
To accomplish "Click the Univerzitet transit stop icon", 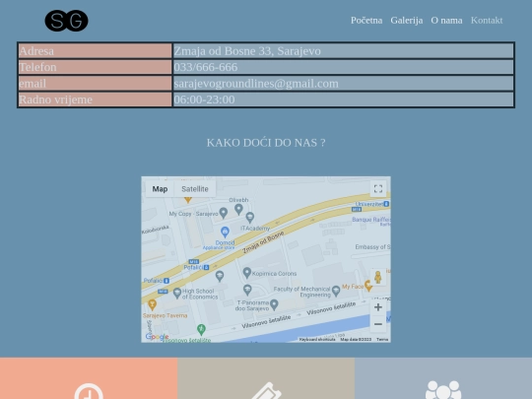I will coord(386,204).
